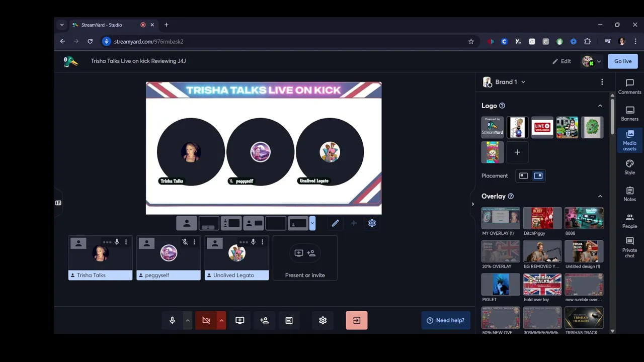
Task: Select the PIGLET overlay
Action: click(501, 285)
